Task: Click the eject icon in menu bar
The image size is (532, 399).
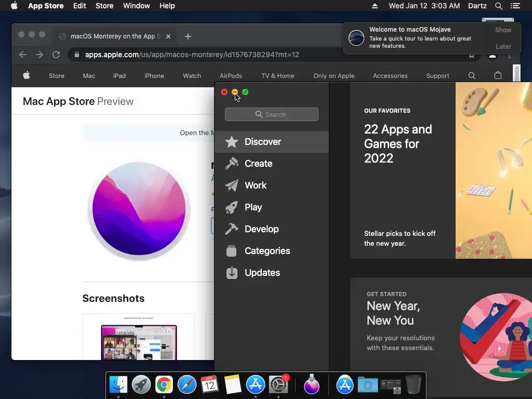Action: [375, 6]
